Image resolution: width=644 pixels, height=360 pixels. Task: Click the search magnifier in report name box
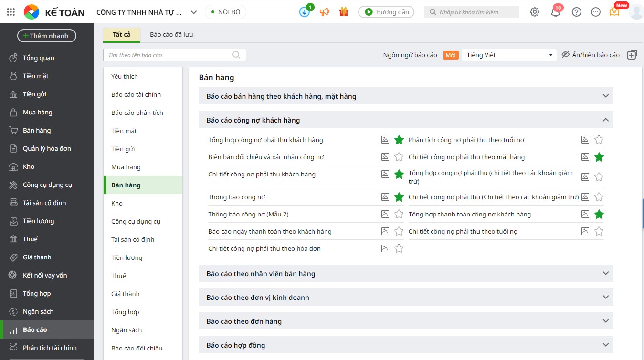236,55
